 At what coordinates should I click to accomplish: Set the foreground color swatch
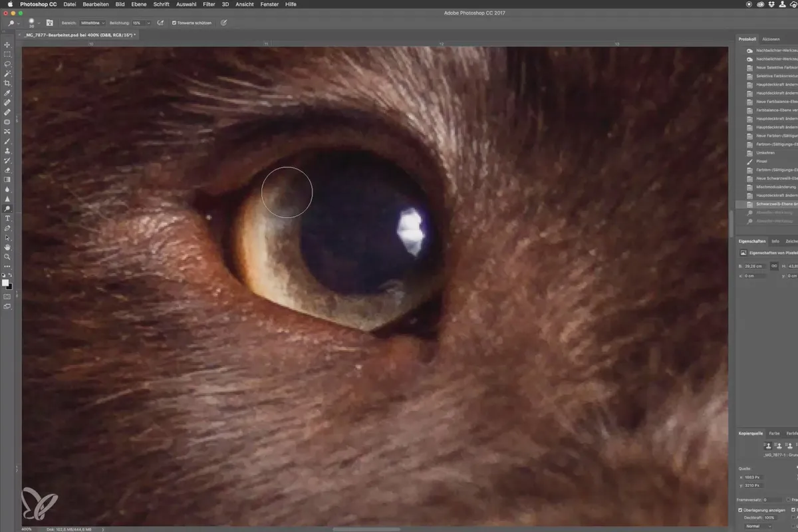click(x=6, y=283)
